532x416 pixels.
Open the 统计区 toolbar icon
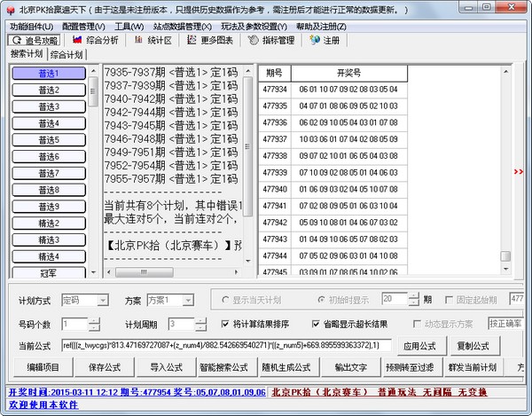(138, 40)
